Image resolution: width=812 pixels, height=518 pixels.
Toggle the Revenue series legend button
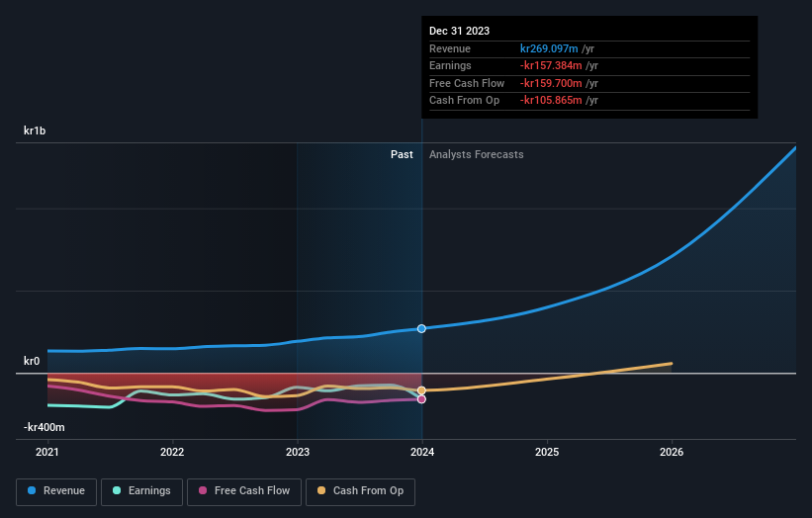(56, 491)
